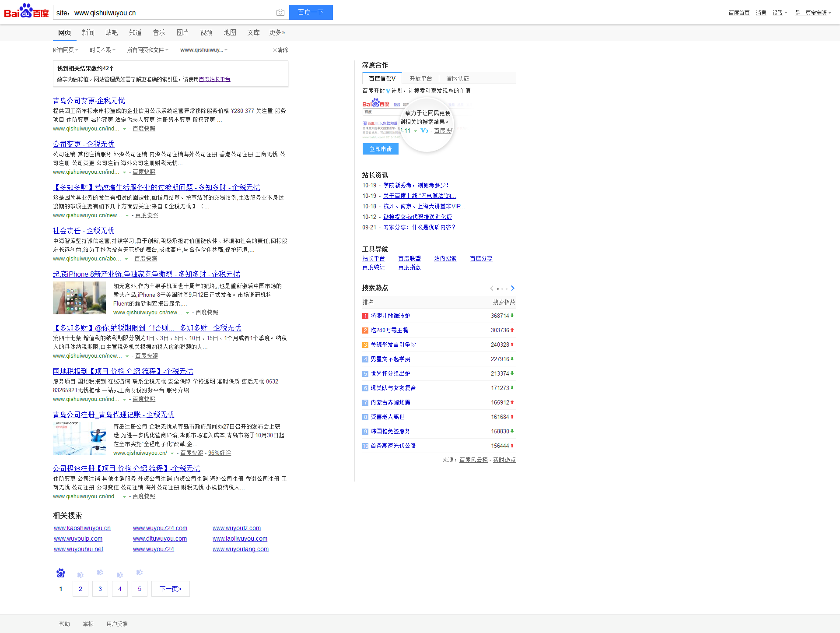Open 设置 dropdown in top right
The image size is (840, 633).
click(x=780, y=13)
